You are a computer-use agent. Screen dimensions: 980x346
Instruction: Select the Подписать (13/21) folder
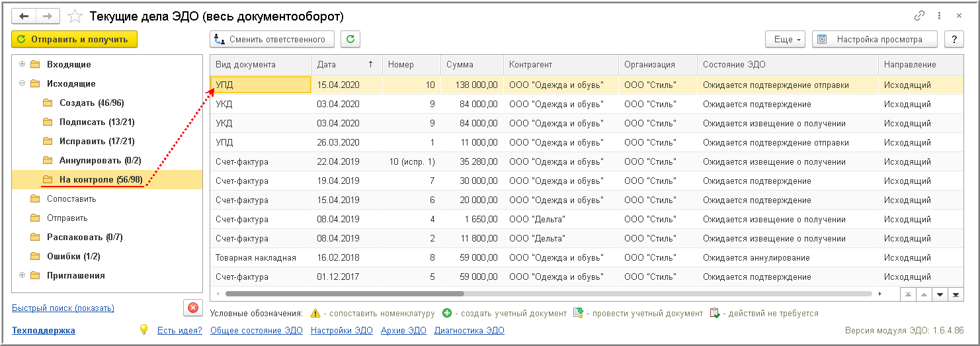point(91,122)
